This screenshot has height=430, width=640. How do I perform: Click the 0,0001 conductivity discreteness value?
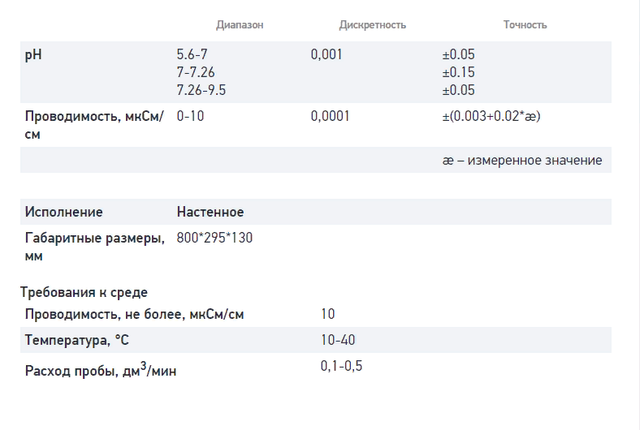coord(330,116)
